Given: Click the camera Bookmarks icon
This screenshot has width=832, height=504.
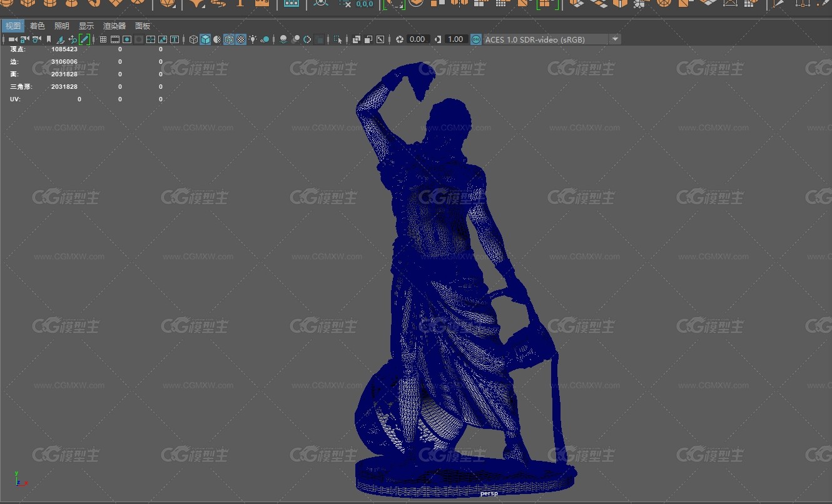Looking at the screenshot, I should pyautogui.click(x=49, y=39).
